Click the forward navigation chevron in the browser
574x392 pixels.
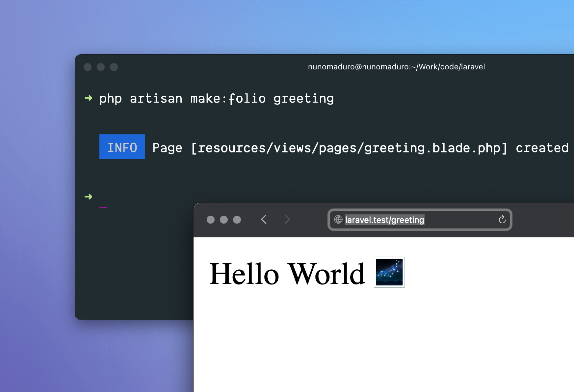pyautogui.click(x=287, y=219)
